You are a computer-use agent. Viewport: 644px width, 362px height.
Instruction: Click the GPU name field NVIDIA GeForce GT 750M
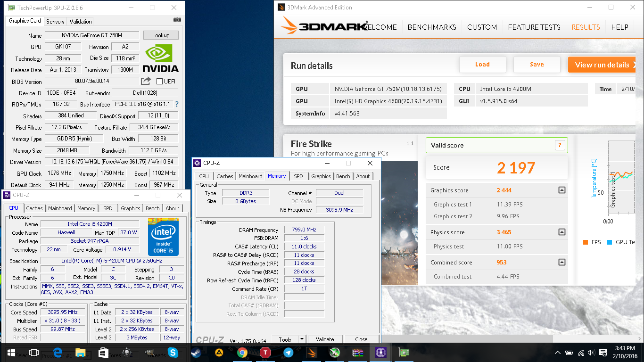(x=92, y=35)
